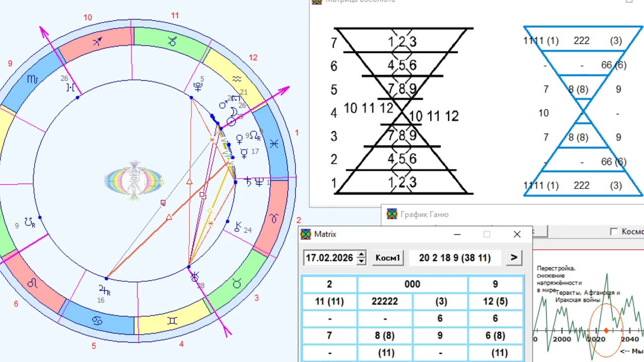Select the Pisces sign on the zodiac ring
The image size is (644, 362).
(274, 144)
